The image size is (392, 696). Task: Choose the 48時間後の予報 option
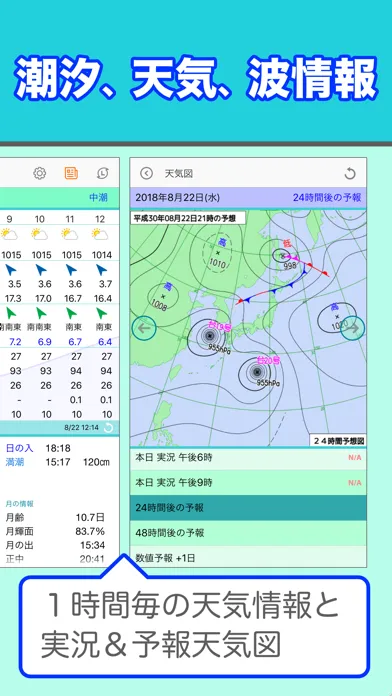point(248,533)
